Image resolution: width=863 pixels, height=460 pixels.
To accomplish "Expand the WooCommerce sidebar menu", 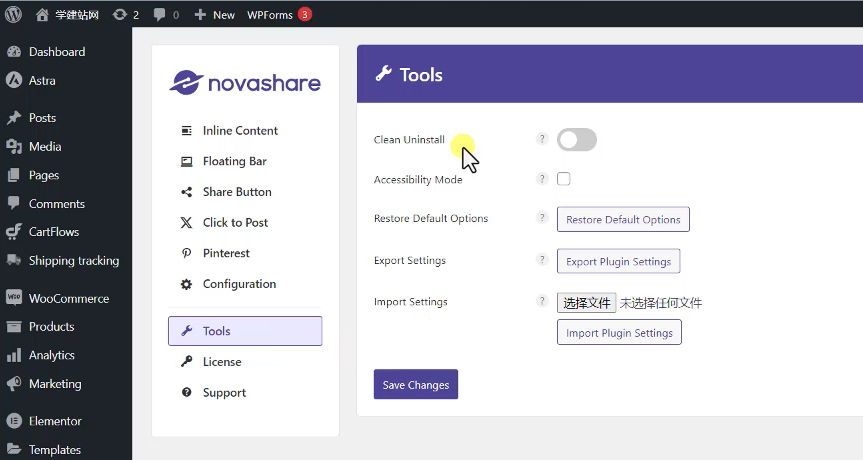I will [68, 298].
